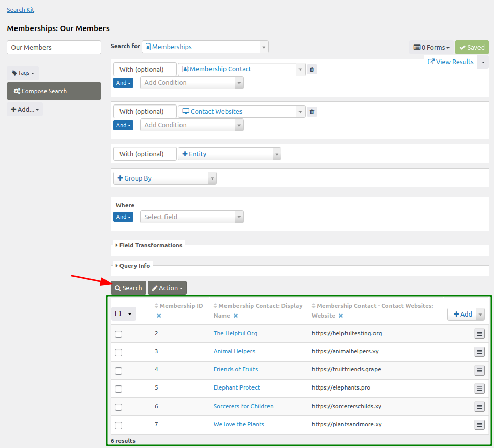Select the Friends of Fruits row checkbox
Viewport: 494px width, 448px height.
tap(118, 370)
